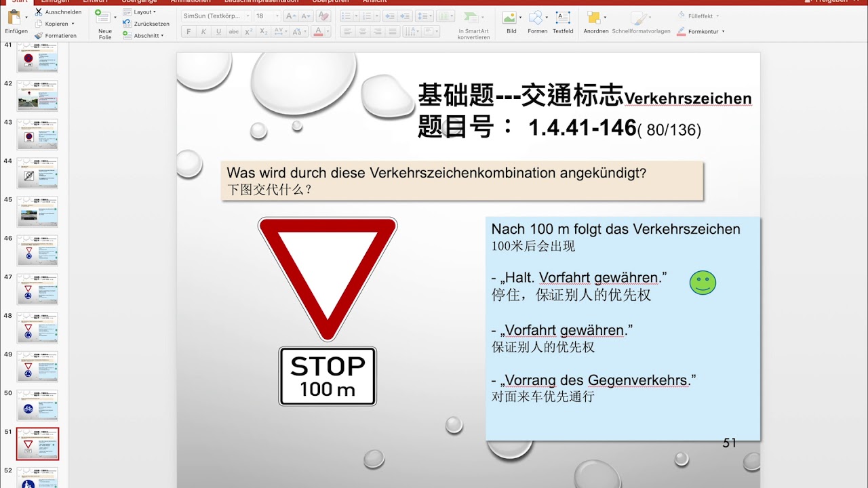Toggle superscript formatting
The image size is (868, 488).
pyautogui.click(x=249, y=32)
